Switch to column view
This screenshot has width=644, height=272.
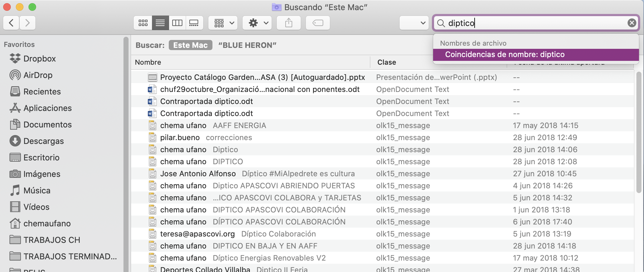point(177,23)
